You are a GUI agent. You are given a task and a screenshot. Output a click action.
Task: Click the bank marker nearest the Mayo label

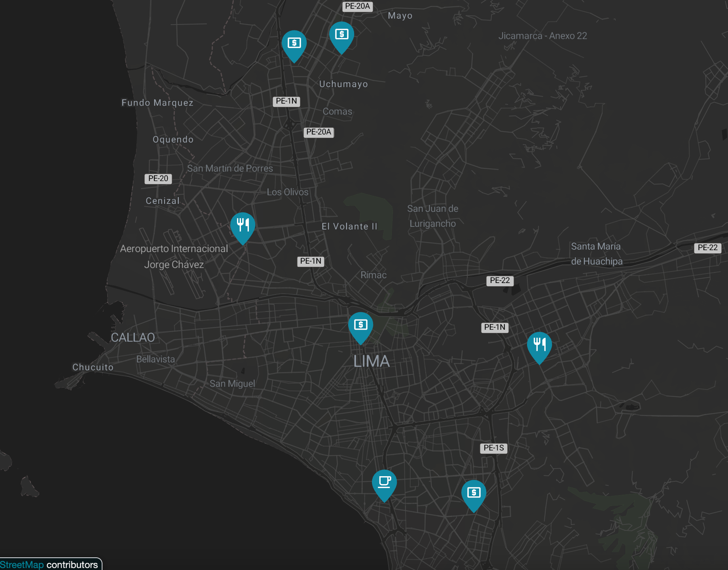(x=341, y=35)
